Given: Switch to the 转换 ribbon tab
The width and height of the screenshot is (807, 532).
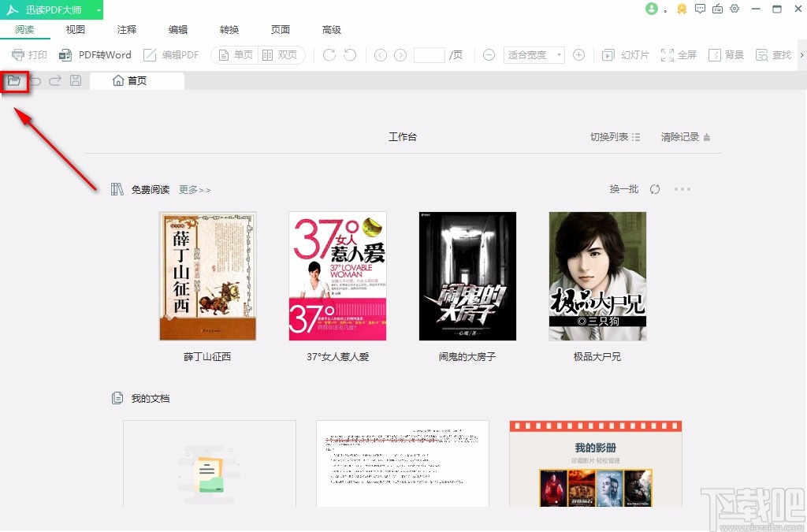Looking at the screenshot, I should click(x=229, y=29).
